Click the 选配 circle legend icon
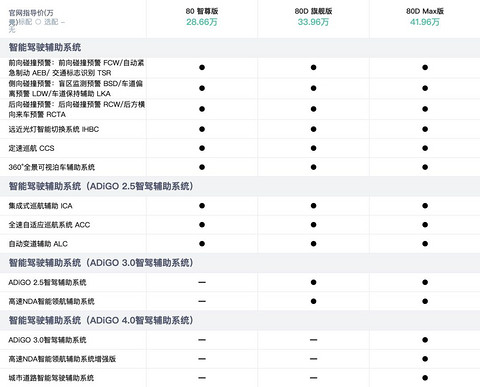480x387 pixels. point(38,22)
